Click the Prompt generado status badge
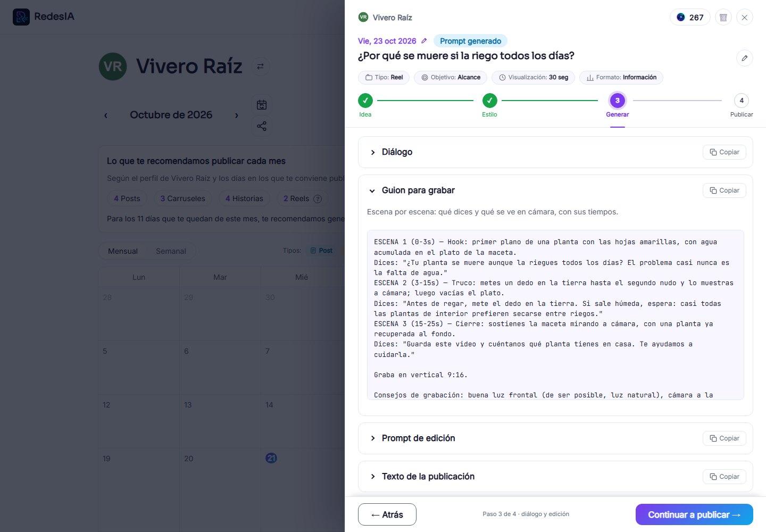 pyautogui.click(x=470, y=41)
